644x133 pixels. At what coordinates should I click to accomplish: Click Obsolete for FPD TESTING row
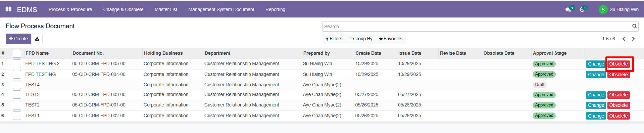(x=618, y=75)
